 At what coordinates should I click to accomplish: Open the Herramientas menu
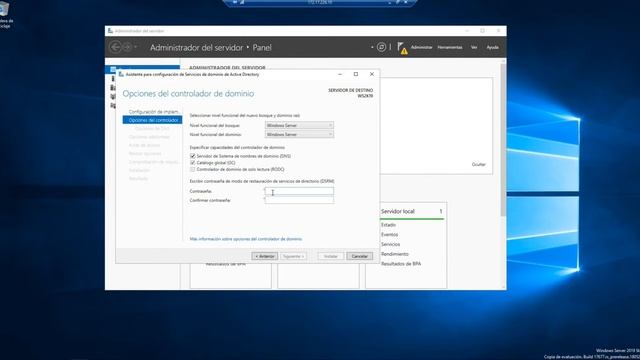click(x=450, y=47)
